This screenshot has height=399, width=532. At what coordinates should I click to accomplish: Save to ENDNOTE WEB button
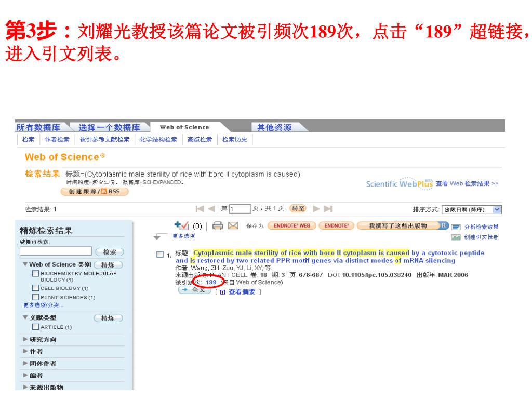click(292, 225)
